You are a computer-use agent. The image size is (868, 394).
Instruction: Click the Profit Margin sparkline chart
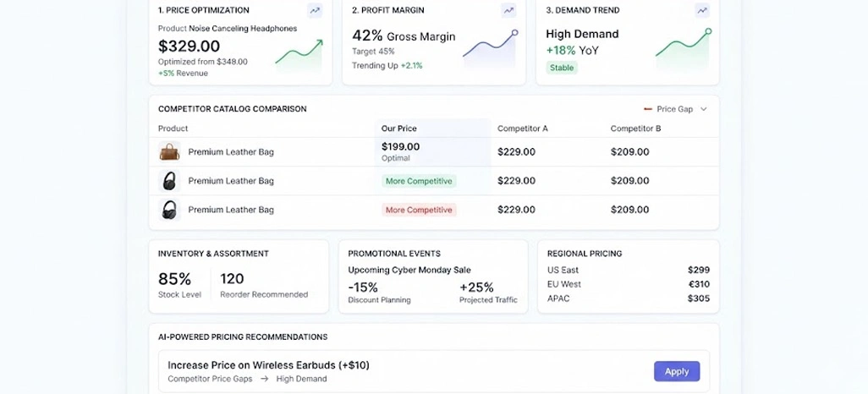[490, 49]
